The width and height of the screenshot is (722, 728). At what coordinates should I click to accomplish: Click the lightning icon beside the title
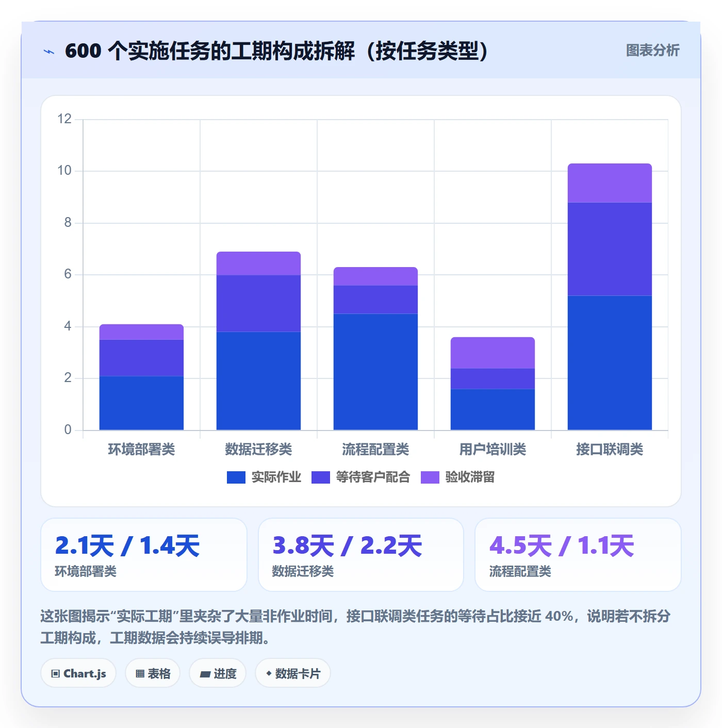click(49, 52)
